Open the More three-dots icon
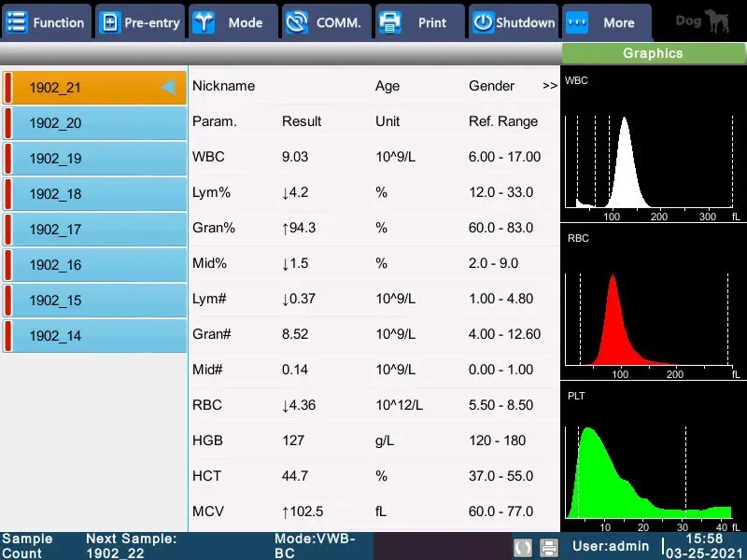Viewport: 747px width, 560px height. [x=576, y=22]
